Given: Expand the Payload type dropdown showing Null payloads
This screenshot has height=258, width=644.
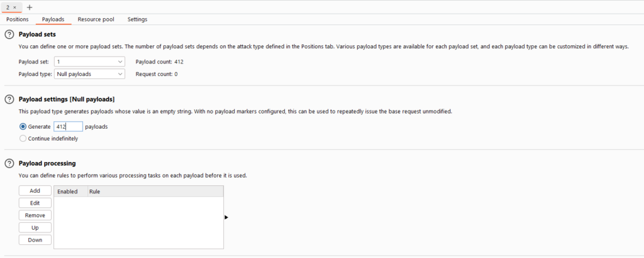Looking at the screenshot, I should click(x=89, y=74).
